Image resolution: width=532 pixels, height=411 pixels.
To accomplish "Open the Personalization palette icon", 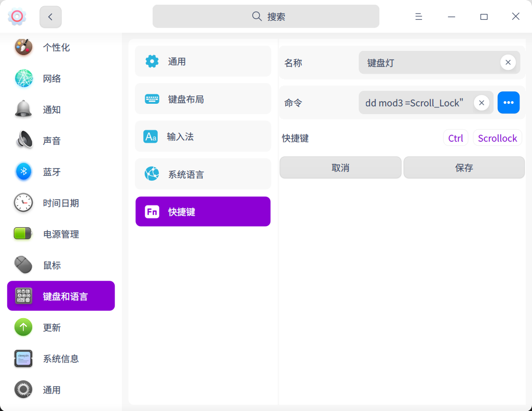I will tap(23, 47).
